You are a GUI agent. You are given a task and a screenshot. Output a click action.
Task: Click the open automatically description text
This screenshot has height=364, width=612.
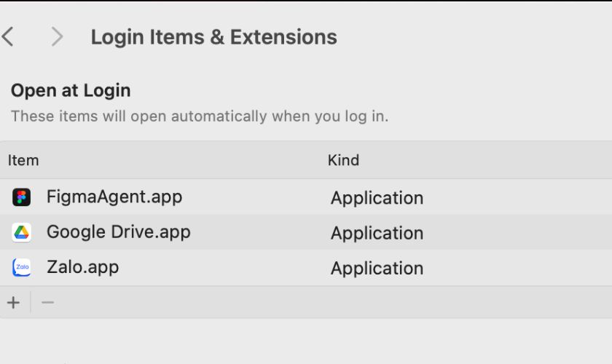coord(200,116)
